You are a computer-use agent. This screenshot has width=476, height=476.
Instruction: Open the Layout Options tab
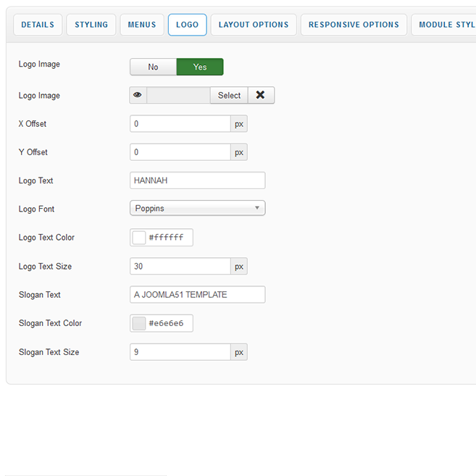tap(254, 25)
